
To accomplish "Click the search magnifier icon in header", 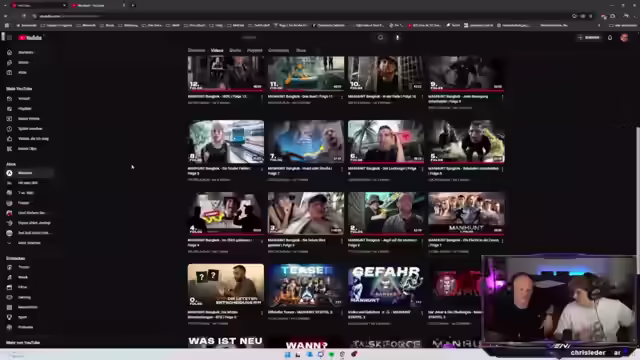I will tap(380, 38).
